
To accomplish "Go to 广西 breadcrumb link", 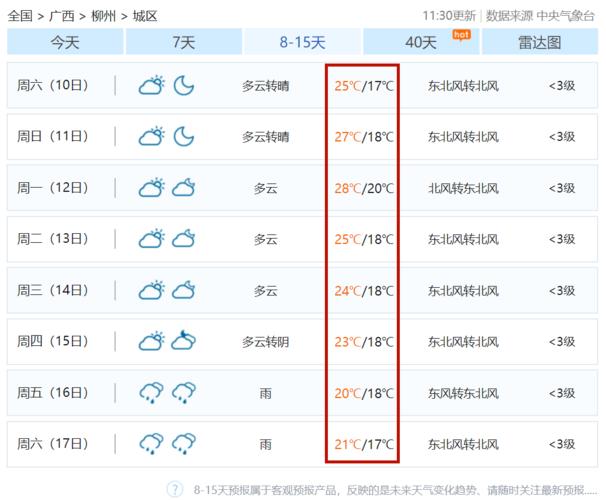I will coord(61,16).
